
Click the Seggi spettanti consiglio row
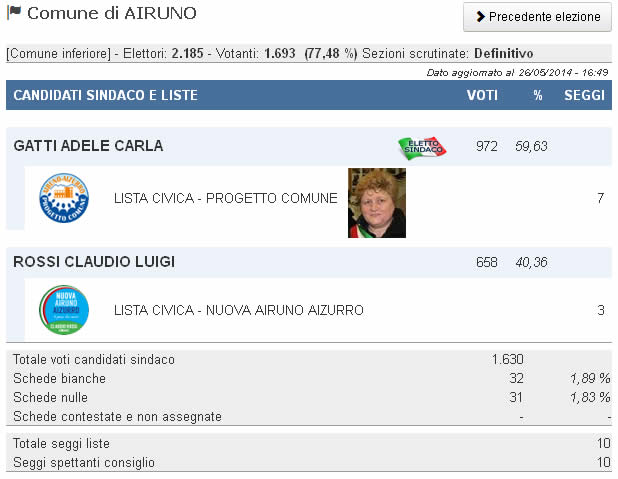[x=309, y=462]
